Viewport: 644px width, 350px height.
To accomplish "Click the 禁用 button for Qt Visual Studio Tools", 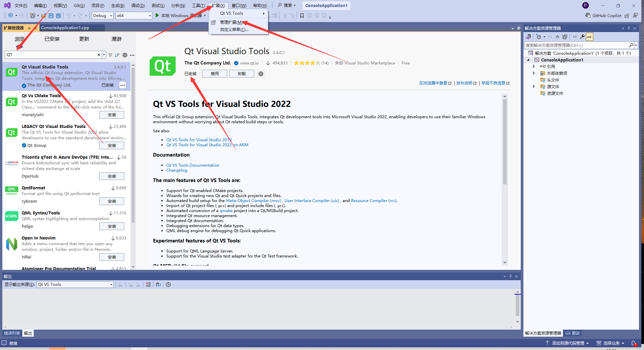I will pyautogui.click(x=214, y=74).
